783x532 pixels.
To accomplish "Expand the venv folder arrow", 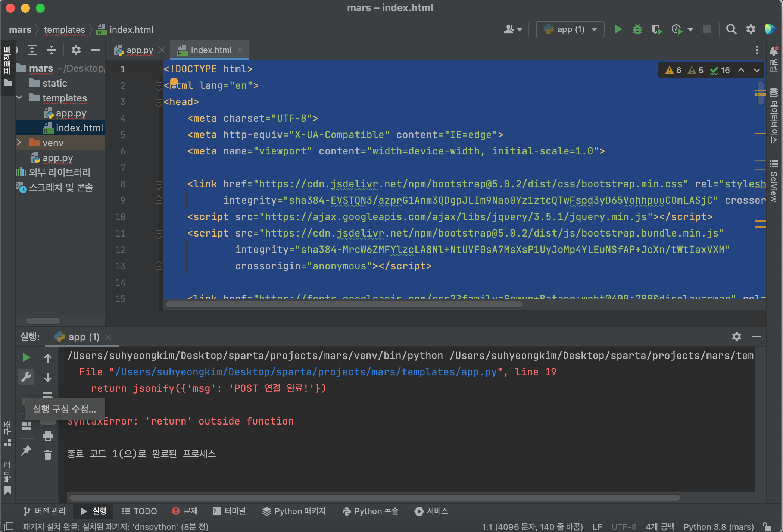I will (x=19, y=143).
